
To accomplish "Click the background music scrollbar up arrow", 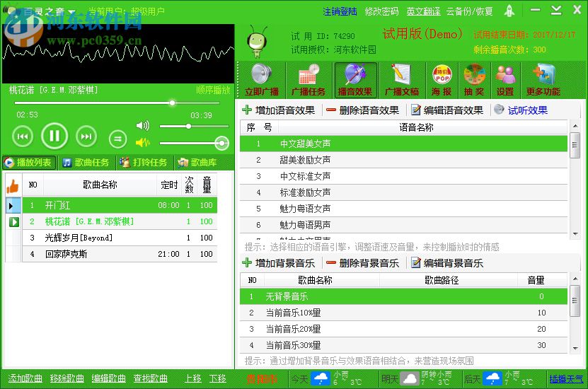I will click(575, 279).
